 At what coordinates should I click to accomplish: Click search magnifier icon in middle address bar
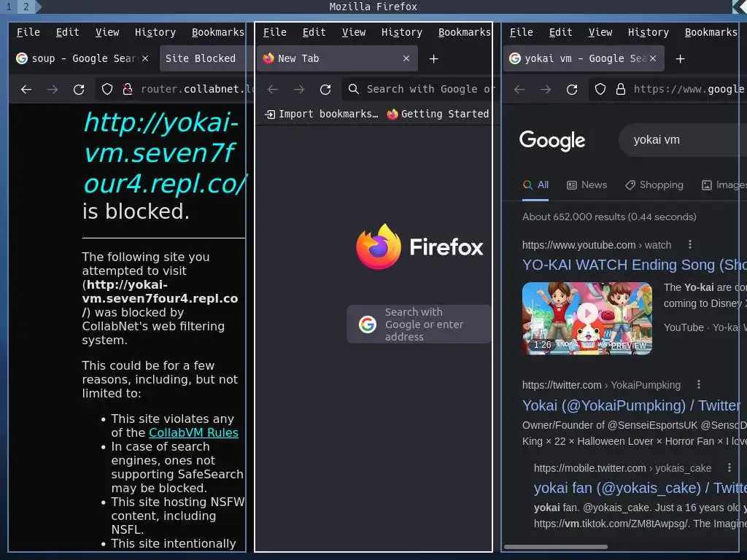pos(354,89)
